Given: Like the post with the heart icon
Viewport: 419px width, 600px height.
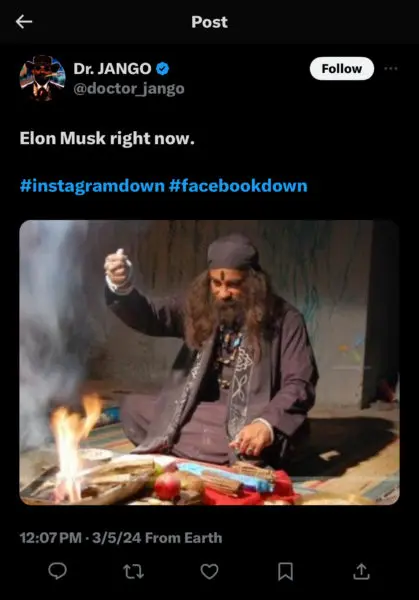Looking at the screenshot, I should (x=209, y=571).
